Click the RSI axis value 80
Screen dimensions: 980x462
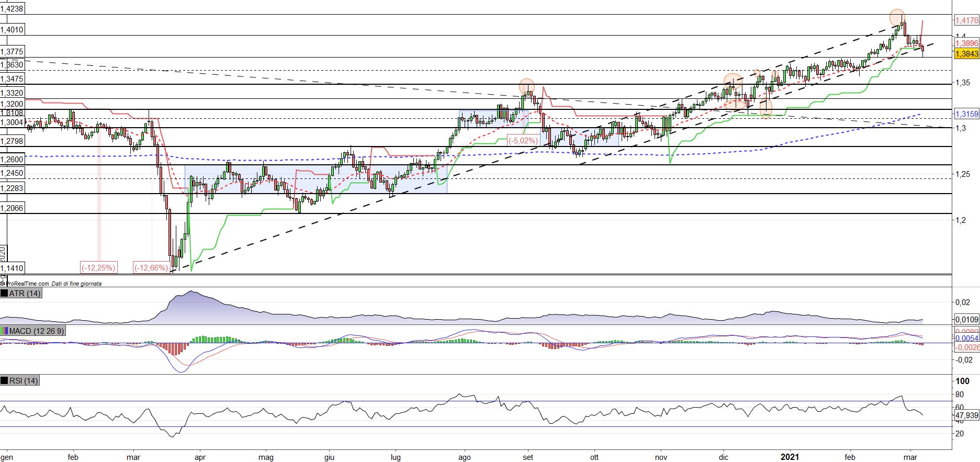(960, 395)
